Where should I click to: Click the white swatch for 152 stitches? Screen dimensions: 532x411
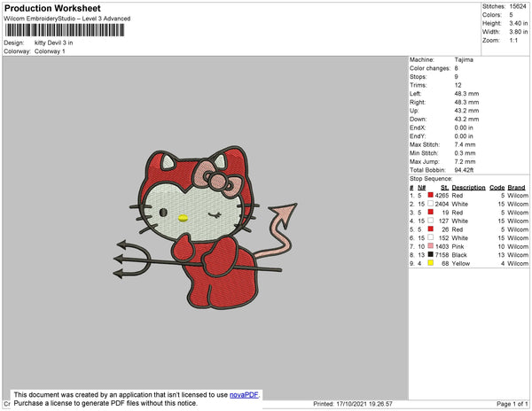(x=431, y=237)
